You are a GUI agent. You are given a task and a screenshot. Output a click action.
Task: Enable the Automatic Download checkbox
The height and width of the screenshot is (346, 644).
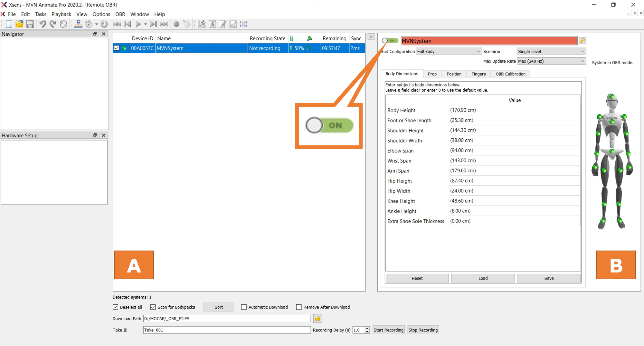pyautogui.click(x=244, y=307)
